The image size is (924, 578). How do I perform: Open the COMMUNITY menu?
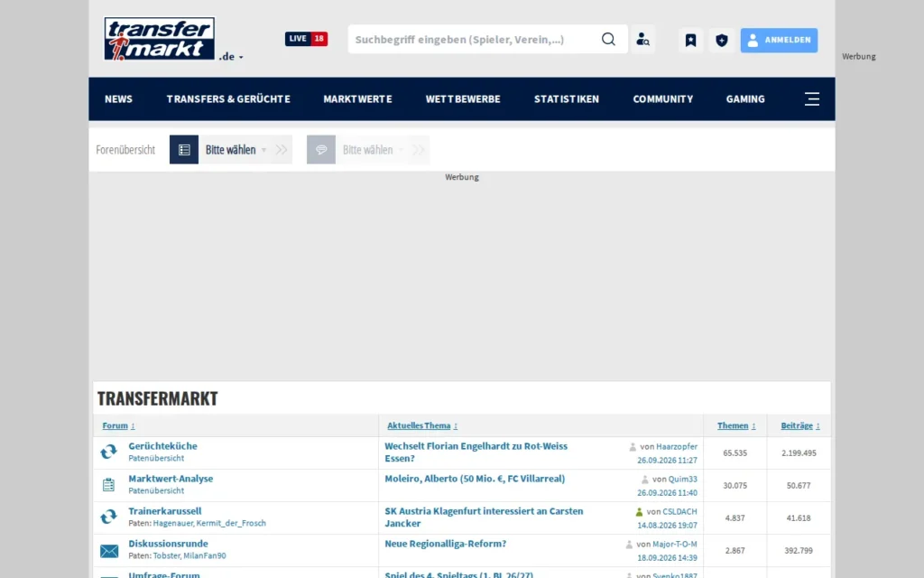[x=663, y=99]
